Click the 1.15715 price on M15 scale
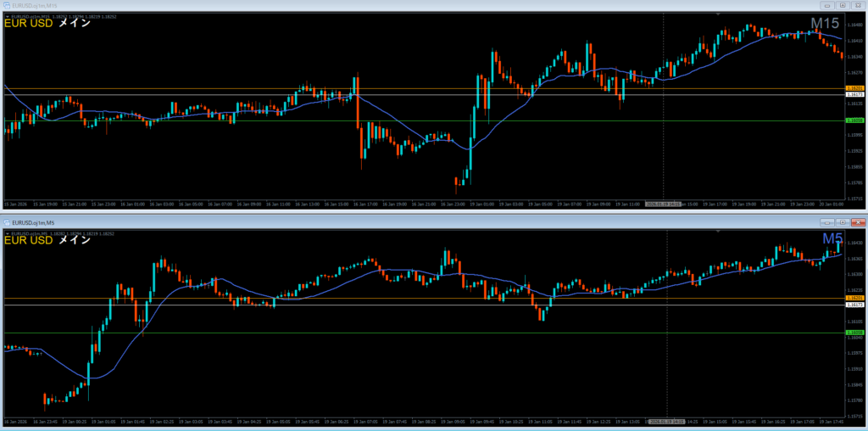 [854, 198]
